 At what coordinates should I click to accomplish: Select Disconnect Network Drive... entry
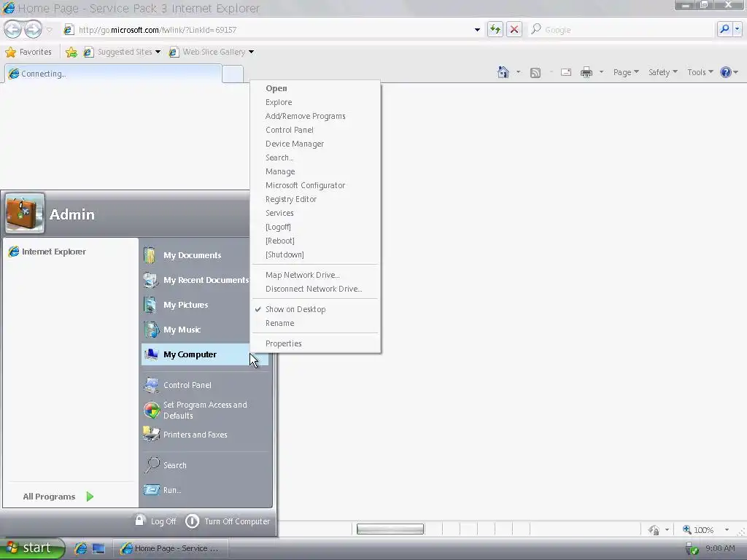pos(315,289)
